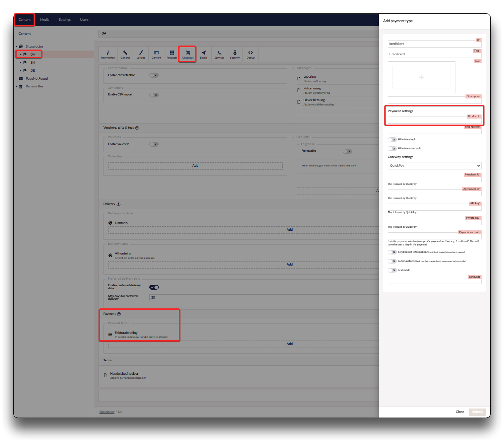Toggle Hide from non login switch

tap(392, 149)
